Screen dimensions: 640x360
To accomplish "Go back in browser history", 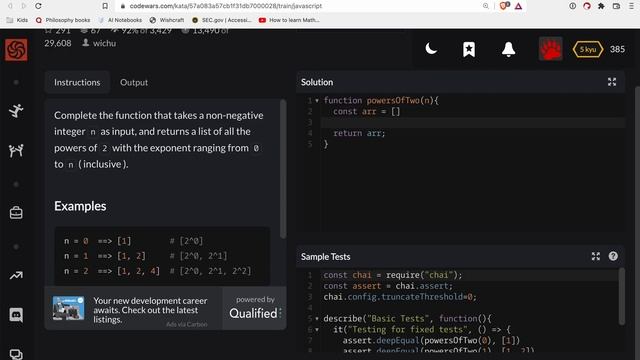I will pyautogui.click(x=10, y=6).
